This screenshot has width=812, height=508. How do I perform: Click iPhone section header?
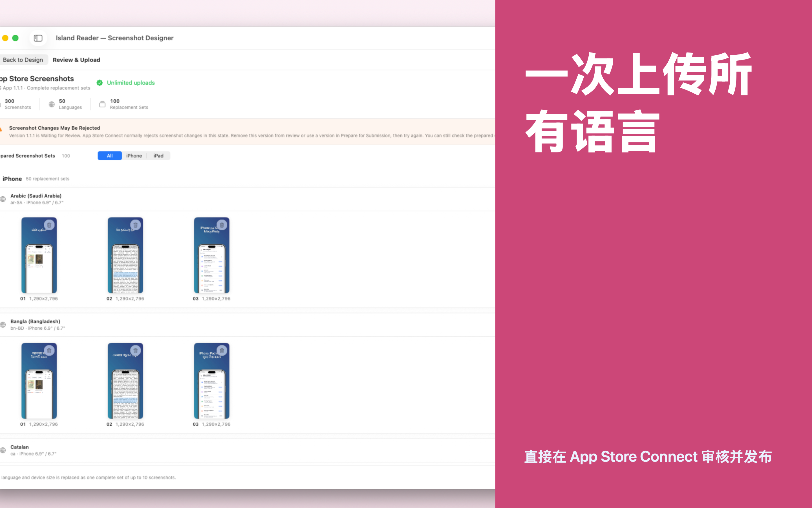12,179
